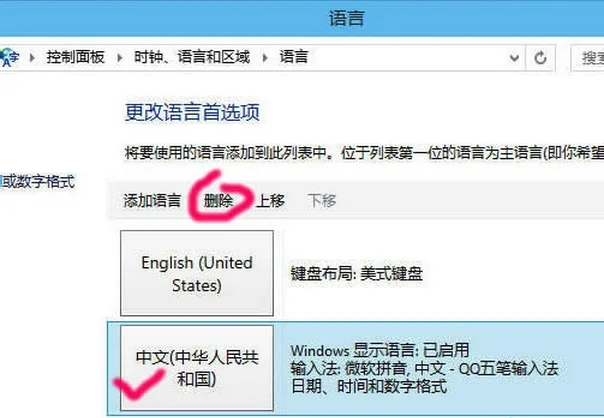
Task: Select the 语言 breadcrumb item
Action: (294, 57)
